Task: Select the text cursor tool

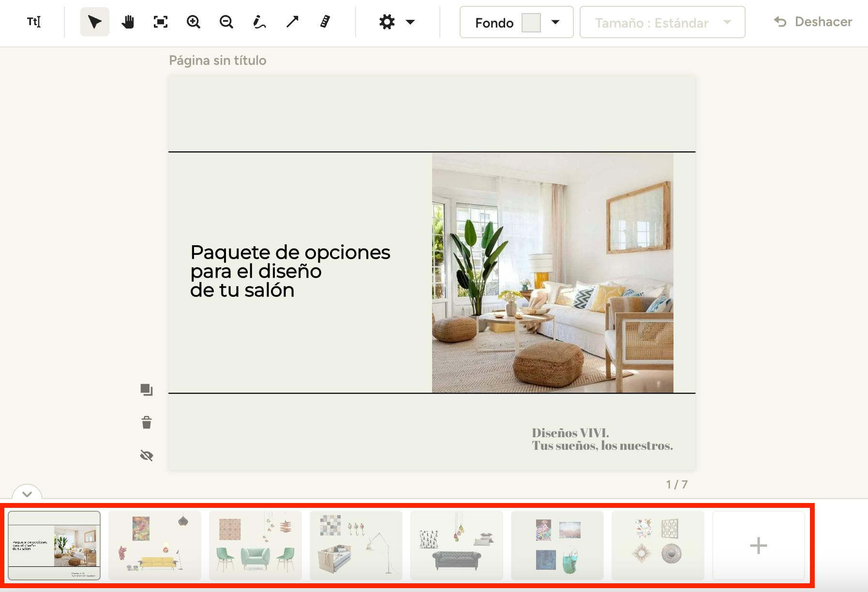Action: (34, 22)
